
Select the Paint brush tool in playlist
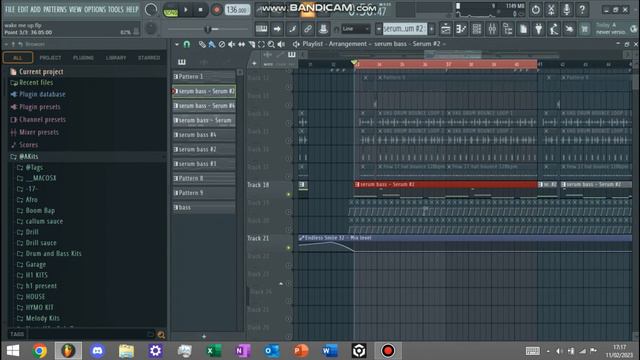pyautogui.click(x=212, y=44)
